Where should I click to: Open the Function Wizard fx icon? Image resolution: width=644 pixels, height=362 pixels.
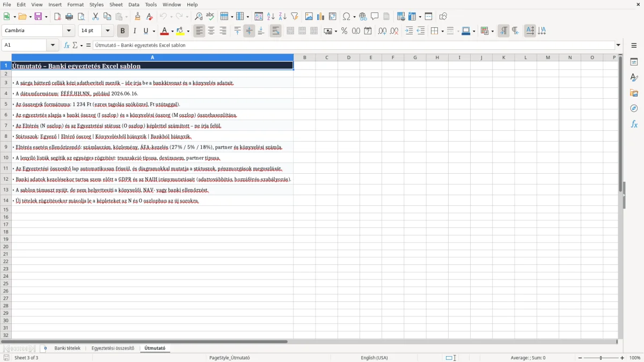tap(67, 45)
